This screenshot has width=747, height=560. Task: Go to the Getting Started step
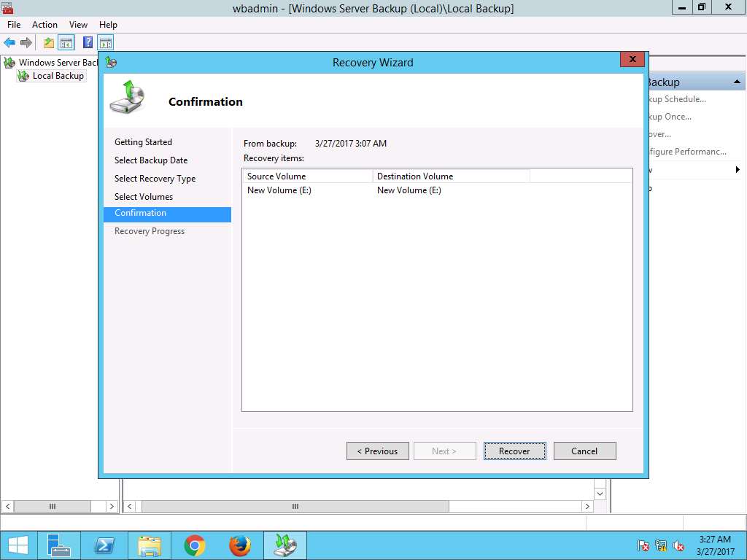click(x=144, y=142)
